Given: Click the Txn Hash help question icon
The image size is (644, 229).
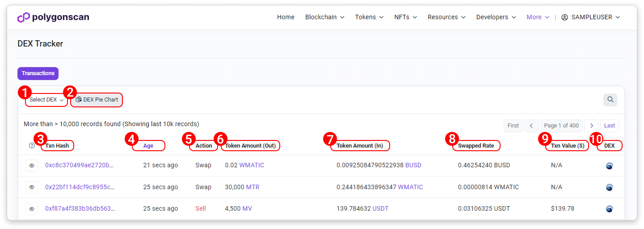Looking at the screenshot, I should pyautogui.click(x=32, y=146).
